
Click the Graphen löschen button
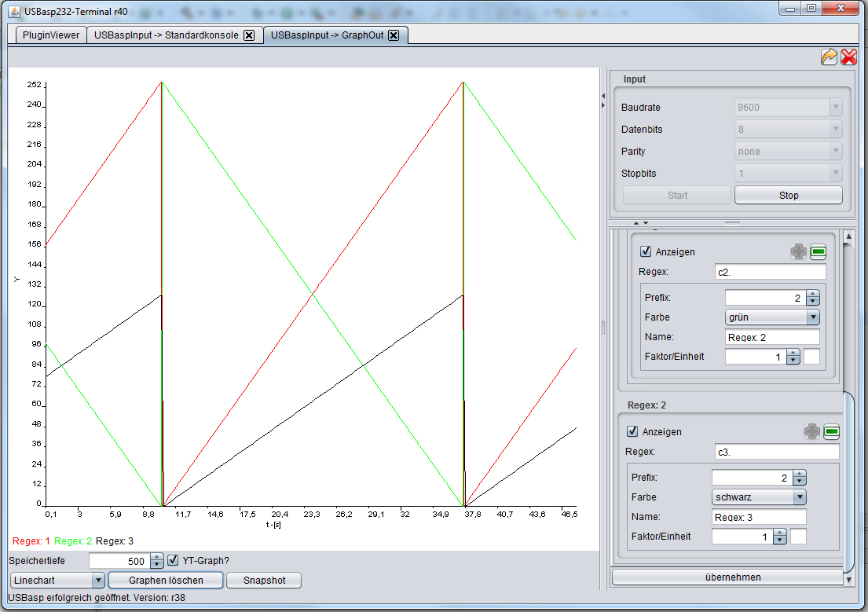166,581
